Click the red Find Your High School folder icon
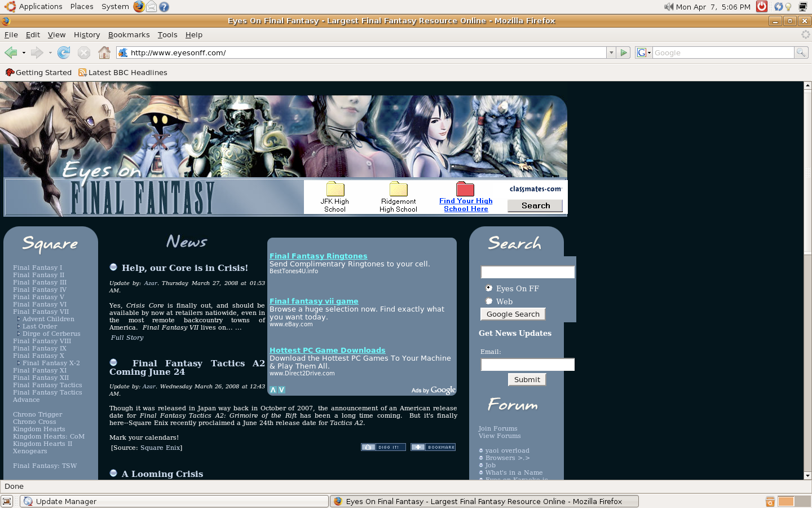This screenshot has height=508, width=812. 465,189
